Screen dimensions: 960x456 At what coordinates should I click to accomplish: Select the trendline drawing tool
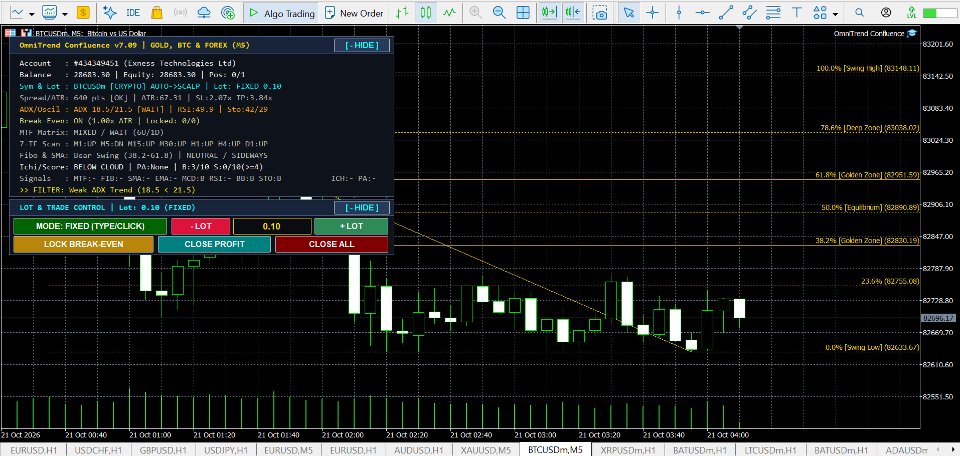tap(726, 12)
